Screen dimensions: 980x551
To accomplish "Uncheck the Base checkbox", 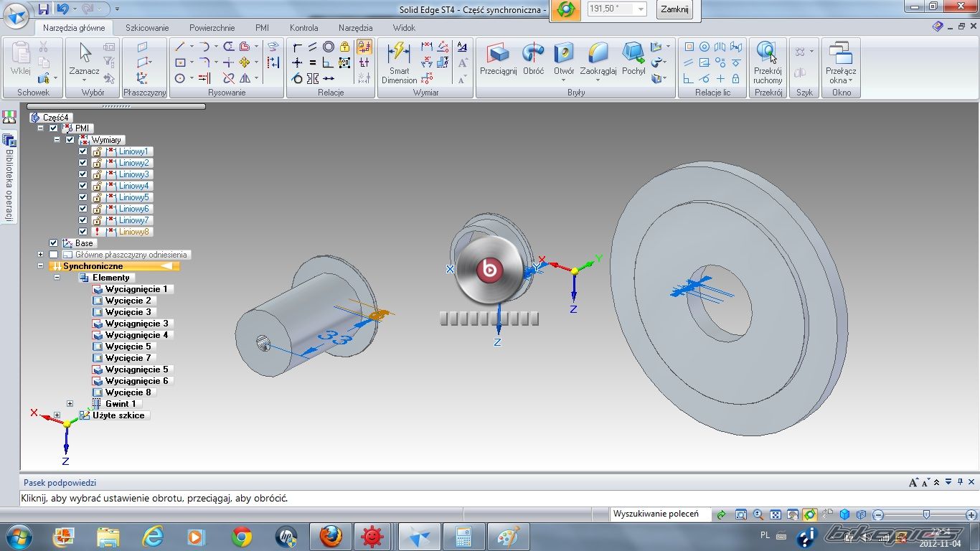I will coord(54,243).
